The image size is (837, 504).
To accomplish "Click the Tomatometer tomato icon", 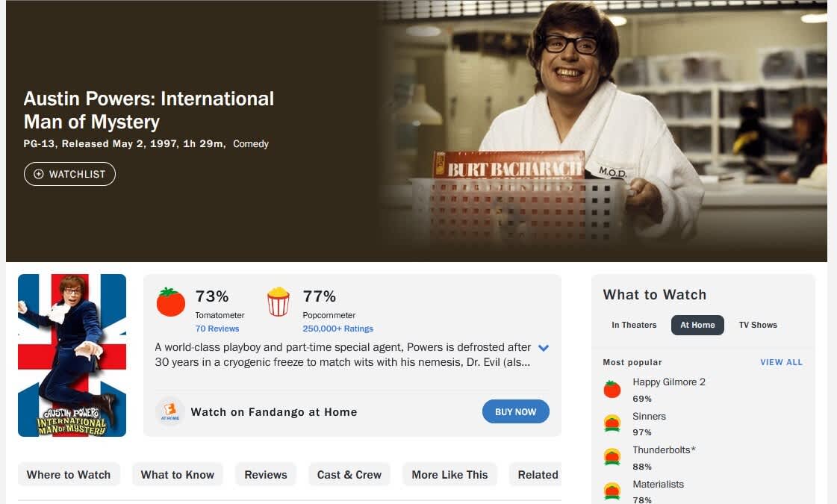I will tap(171, 302).
